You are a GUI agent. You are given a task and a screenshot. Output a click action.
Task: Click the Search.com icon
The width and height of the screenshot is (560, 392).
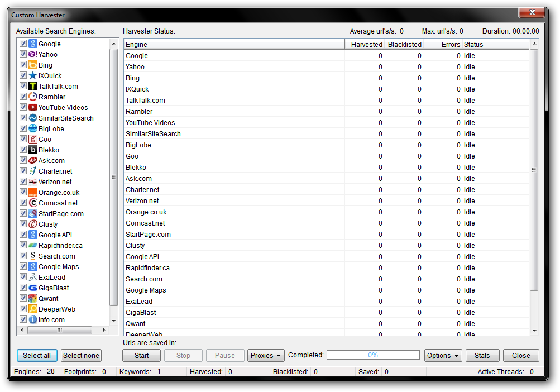(33, 256)
